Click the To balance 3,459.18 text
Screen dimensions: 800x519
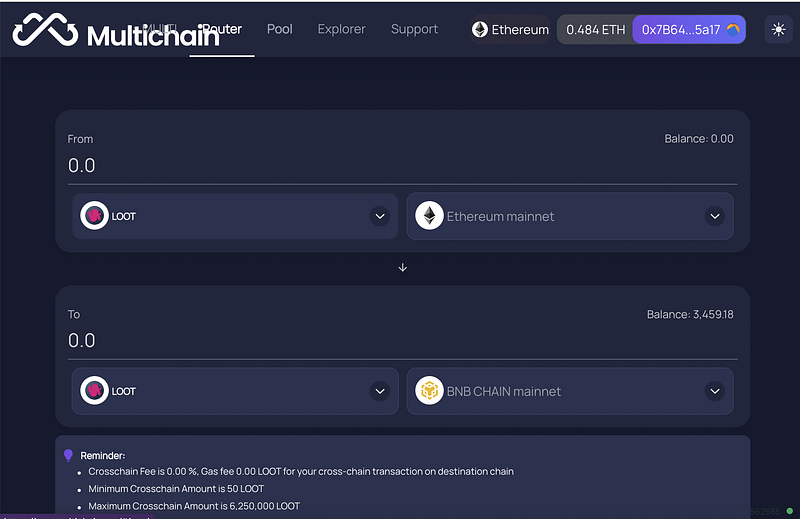690,314
